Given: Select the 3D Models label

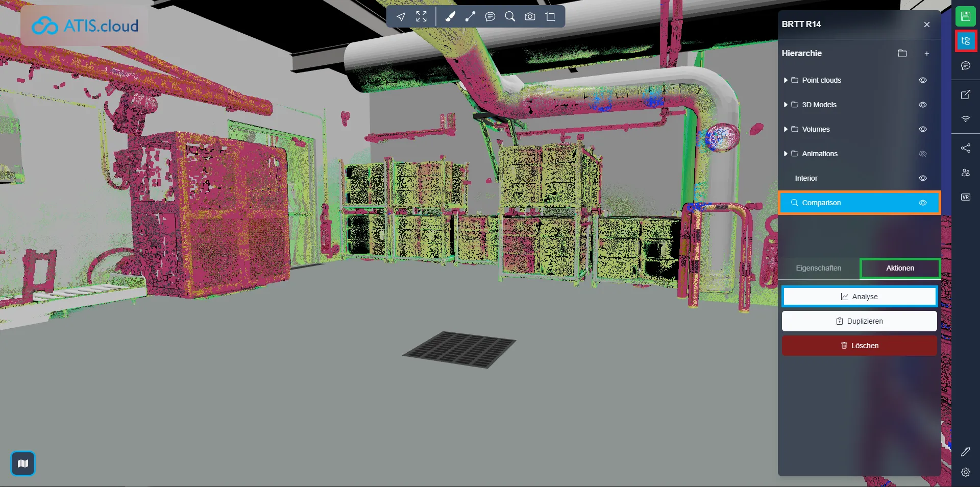Looking at the screenshot, I should pyautogui.click(x=819, y=105).
